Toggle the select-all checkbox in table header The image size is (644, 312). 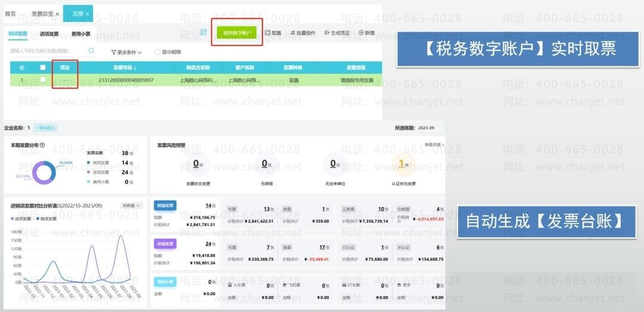43,68
